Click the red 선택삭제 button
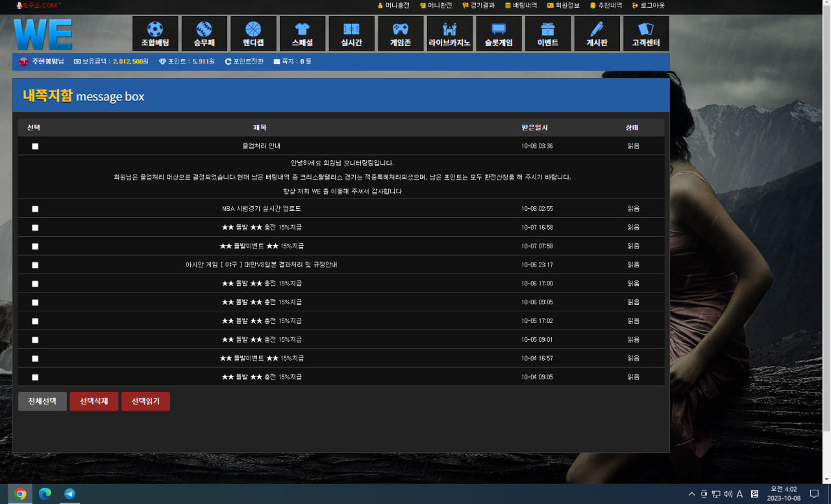This screenshot has height=504, width=831. [x=94, y=402]
